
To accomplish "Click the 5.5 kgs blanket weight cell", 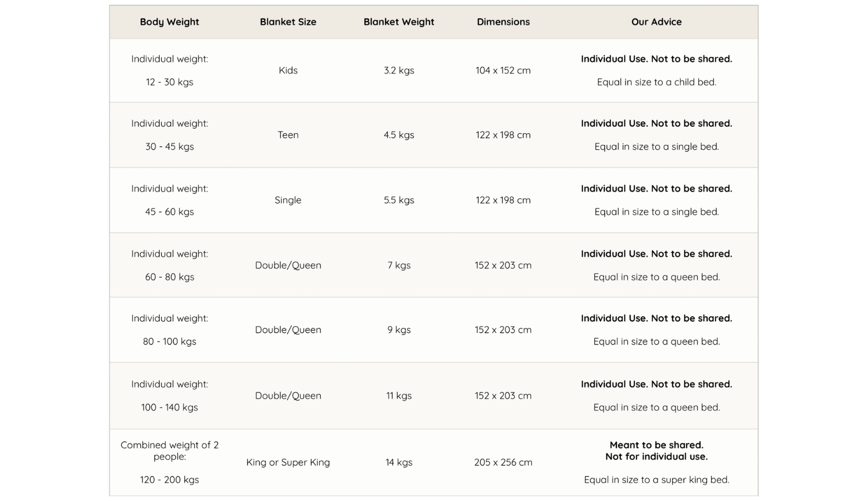I will pyautogui.click(x=398, y=200).
